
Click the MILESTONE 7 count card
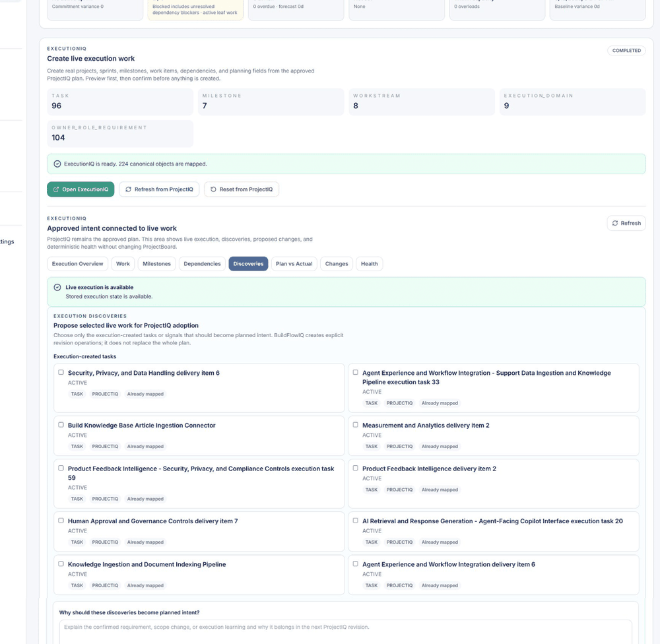tap(271, 102)
